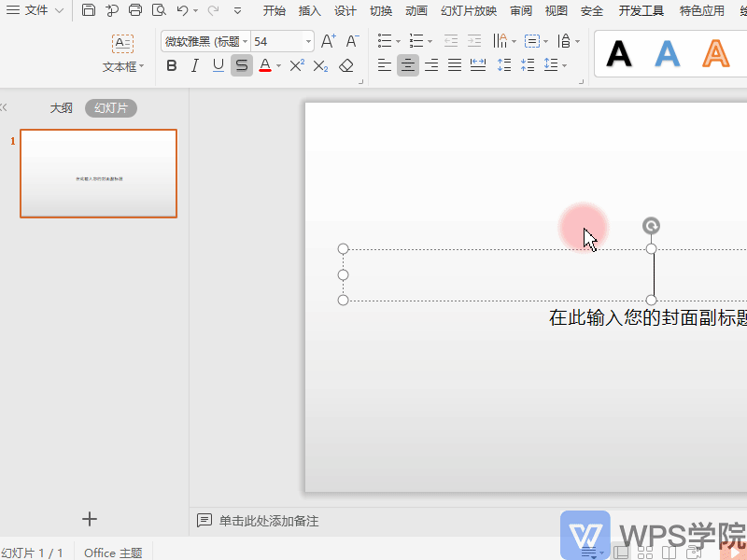Click the + to add a new slide
The height and width of the screenshot is (560, 747).
tap(89, 519)
